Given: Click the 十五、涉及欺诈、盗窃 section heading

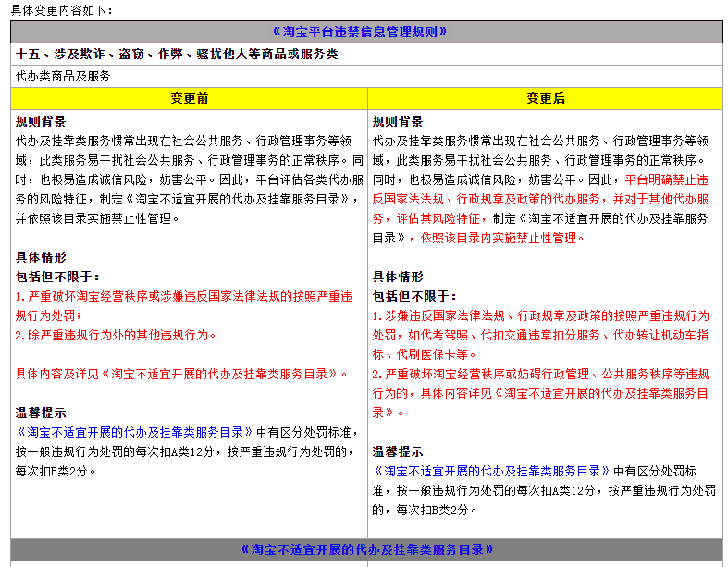Looking at the screenshot, I should tap(177, 55).
